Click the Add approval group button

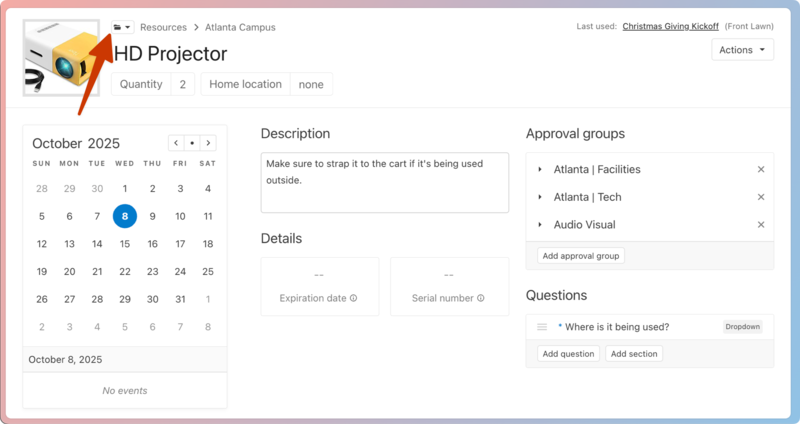(x=581, y=256)
